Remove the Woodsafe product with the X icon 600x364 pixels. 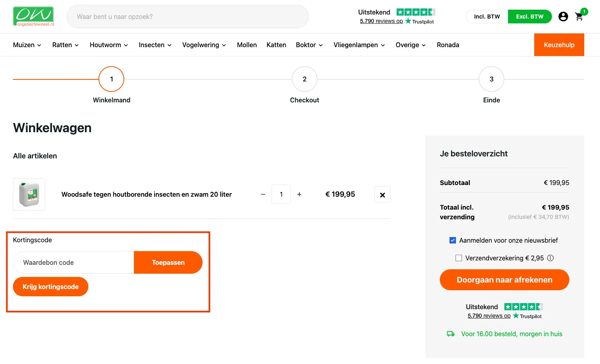[382, 194]
